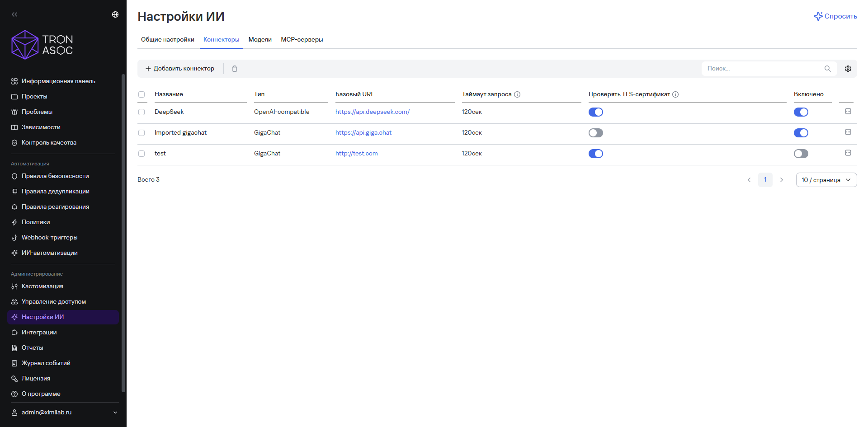Check the Imported gigachat row checkbox
Screen dimensions: 868x427
click(142, 133)
